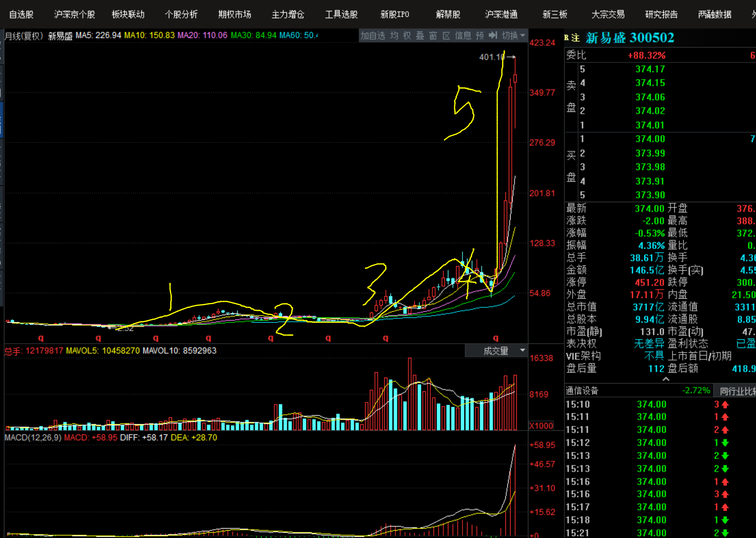This screenshot has width=756, height=538.
Task: Switch to the 研究报告 tab
Action: tap(661, 14)
